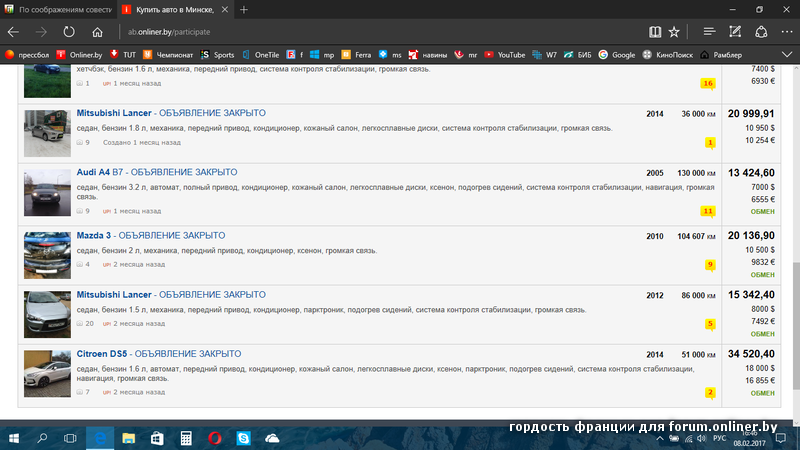Open the Audi A4 B7 listing
This screenshot has width=800, height=450.
157,172
